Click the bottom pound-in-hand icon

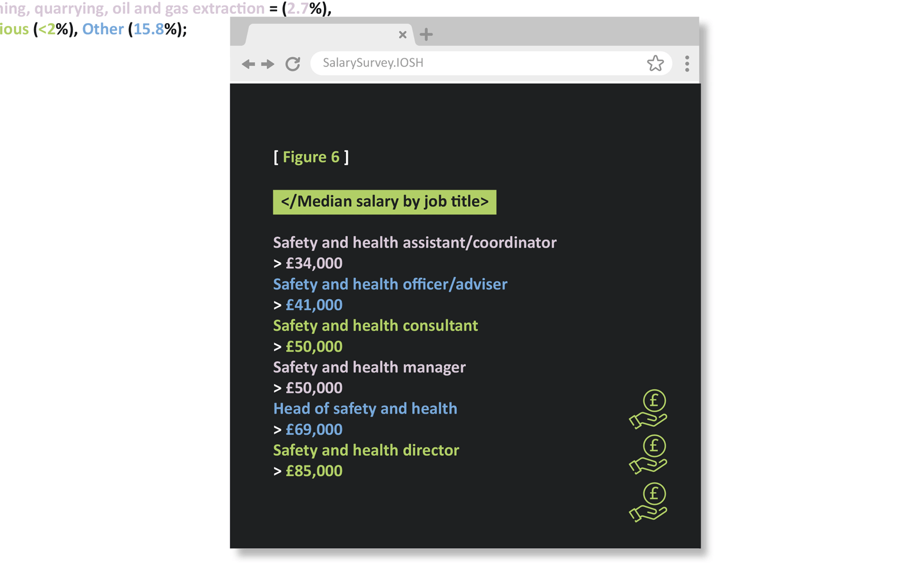click(649, 503)
